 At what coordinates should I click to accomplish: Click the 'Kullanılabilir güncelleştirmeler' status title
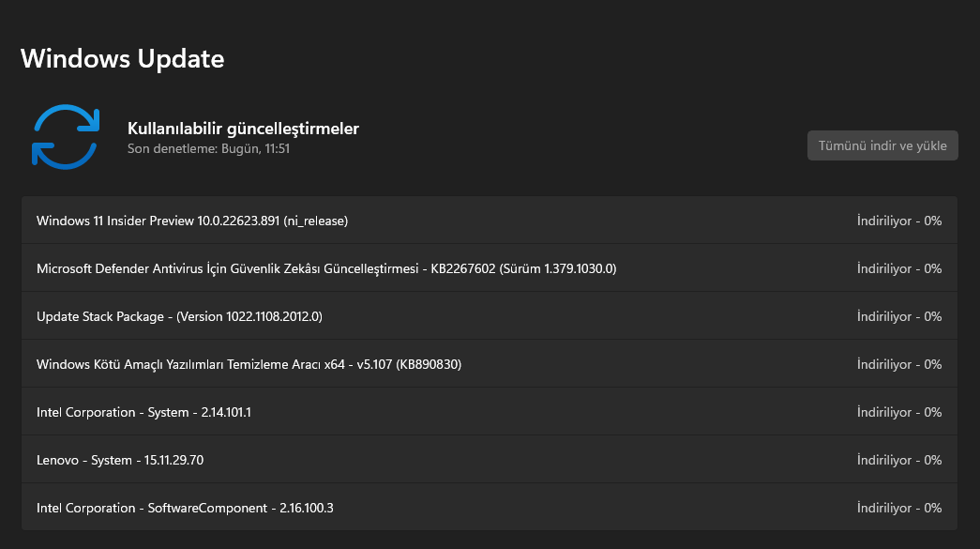(x=243, y=129)
